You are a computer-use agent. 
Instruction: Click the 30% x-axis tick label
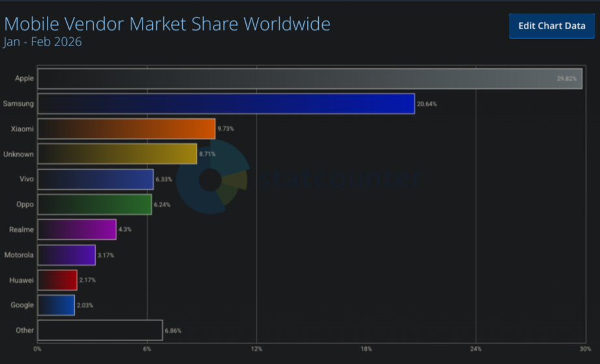[586, 348]
